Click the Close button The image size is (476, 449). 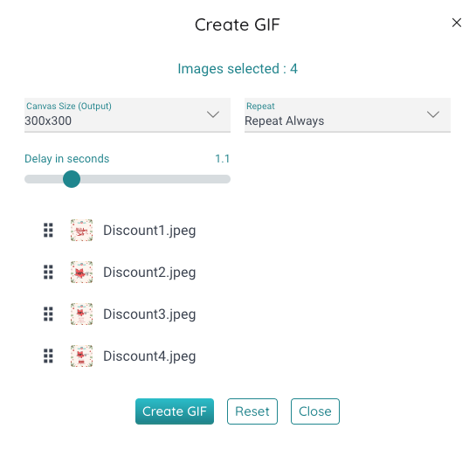(x=315, y=411)
